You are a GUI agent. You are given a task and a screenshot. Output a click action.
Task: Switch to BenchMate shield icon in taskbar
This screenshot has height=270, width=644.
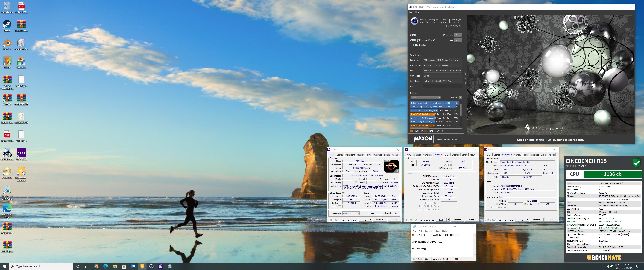(x=142, y=266)
